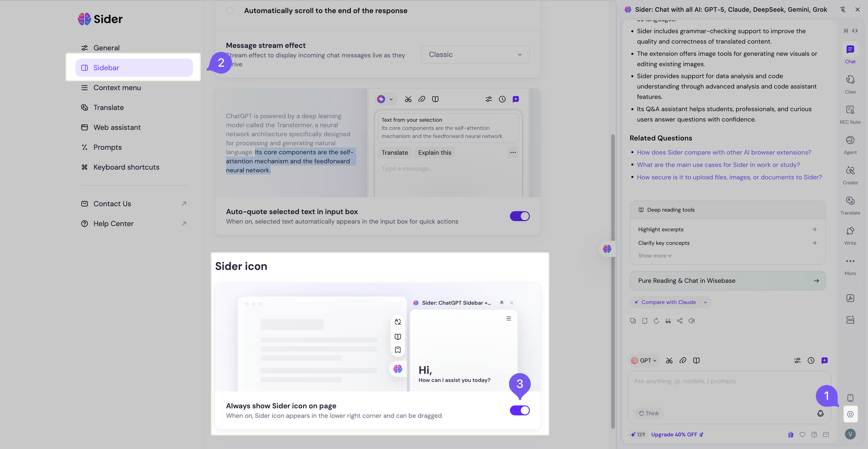Click the user avatar labeled V
This screenshot has width=868, height=449.
pyautogui.click(x=850, y=434)
